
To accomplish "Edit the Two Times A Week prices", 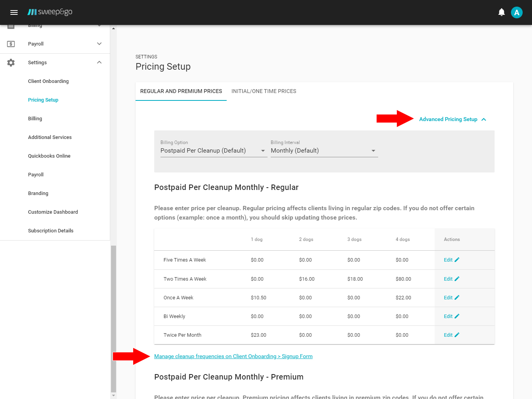I will (x=451, y=279).
